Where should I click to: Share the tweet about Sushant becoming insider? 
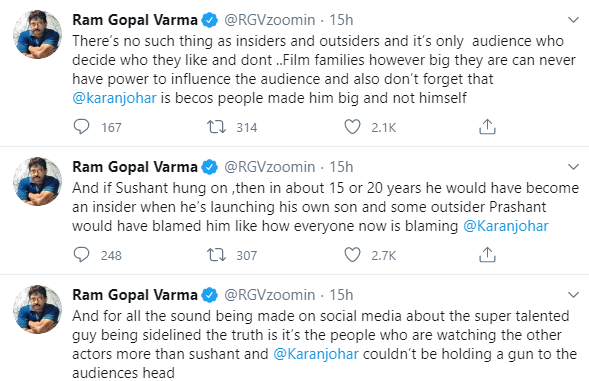[x=487, y=255]
